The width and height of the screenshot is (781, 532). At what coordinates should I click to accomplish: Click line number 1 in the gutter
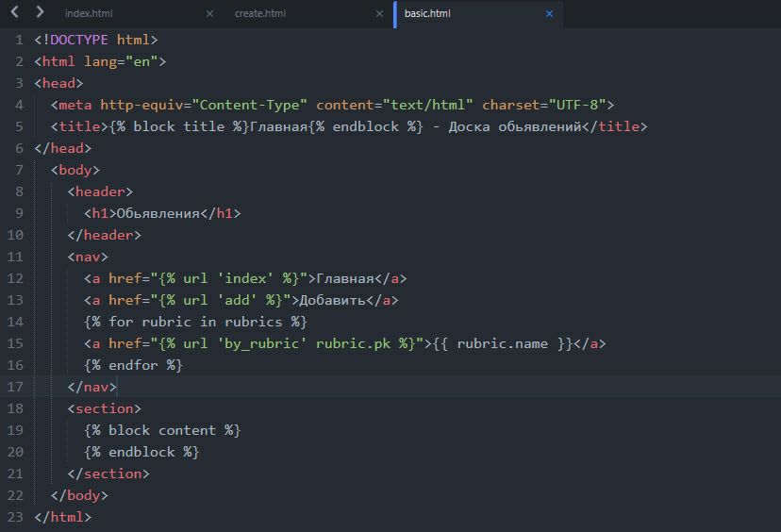coord(19,40)
